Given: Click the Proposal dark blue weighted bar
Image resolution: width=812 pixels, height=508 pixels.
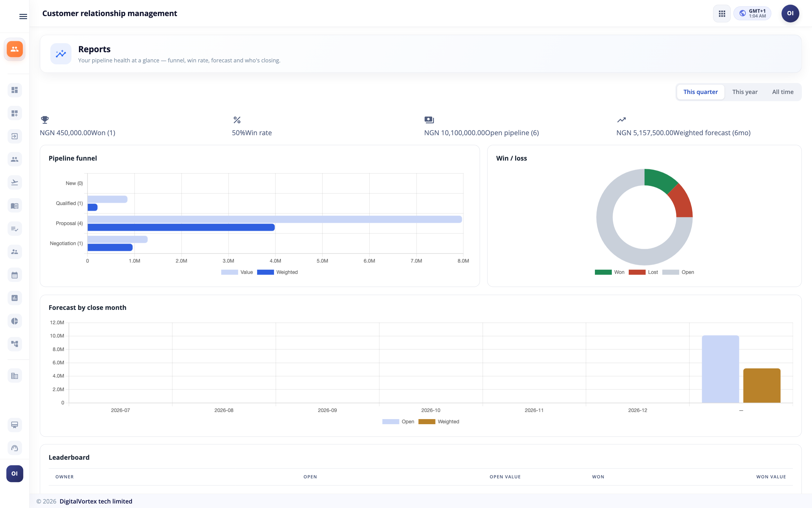Looking at the screenshot, I should point(181,227).
